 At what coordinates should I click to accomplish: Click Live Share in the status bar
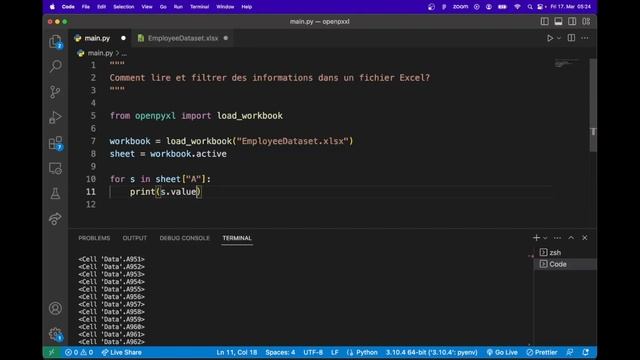tap(122, 352)
